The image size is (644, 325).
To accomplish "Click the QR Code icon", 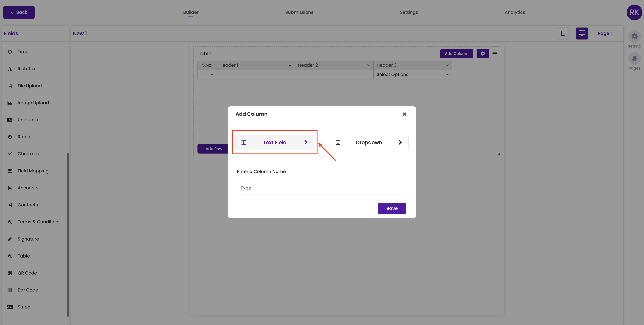I will coord(10,273).
